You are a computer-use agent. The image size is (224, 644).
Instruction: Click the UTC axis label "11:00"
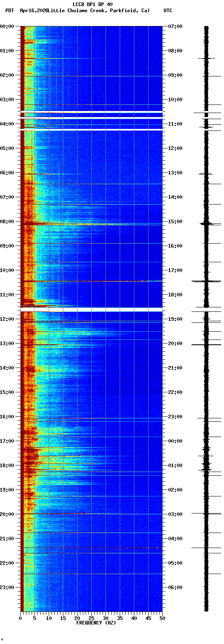point(175,124)
